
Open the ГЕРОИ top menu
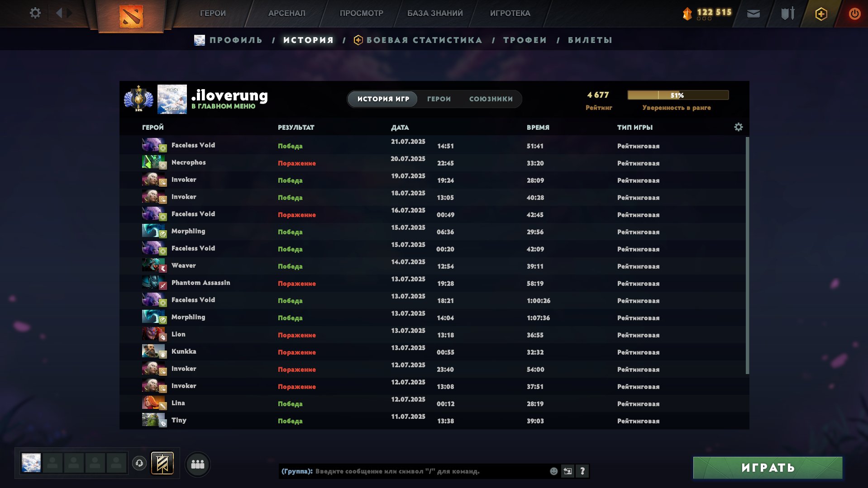click(213, 13)
